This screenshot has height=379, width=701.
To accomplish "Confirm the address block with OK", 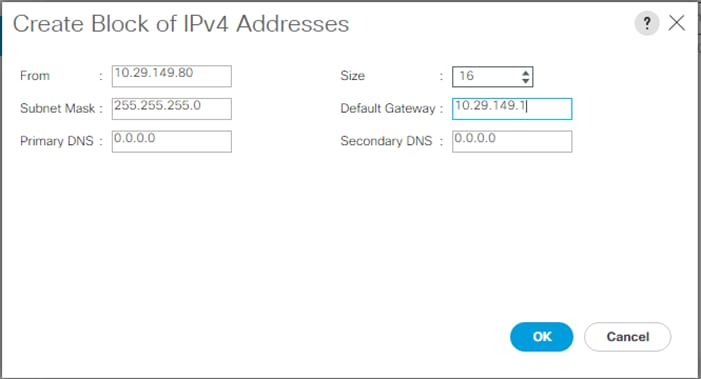I will tap(541, 337).
